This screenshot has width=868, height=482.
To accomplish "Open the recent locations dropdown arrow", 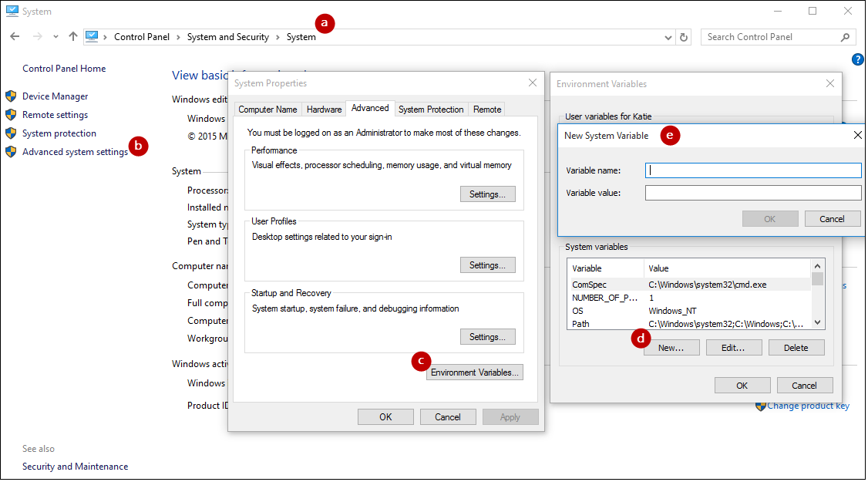I will click(x=56, y=37).
